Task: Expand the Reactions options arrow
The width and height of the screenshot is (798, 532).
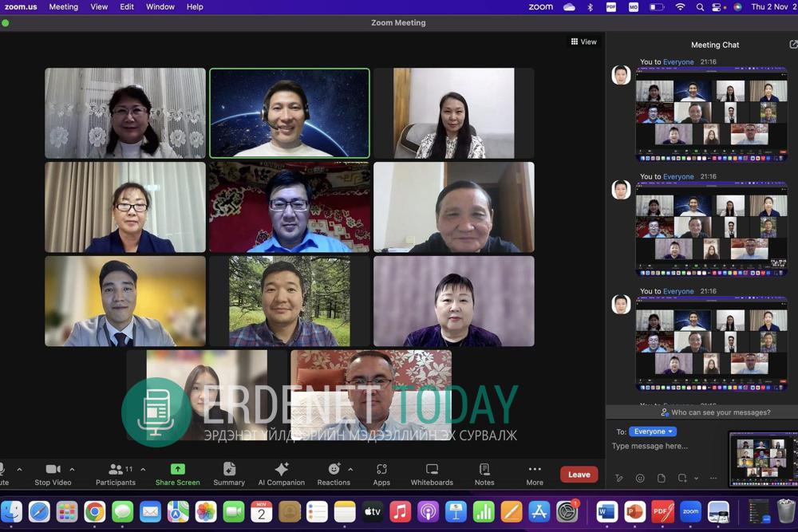Action: [350, 469]
